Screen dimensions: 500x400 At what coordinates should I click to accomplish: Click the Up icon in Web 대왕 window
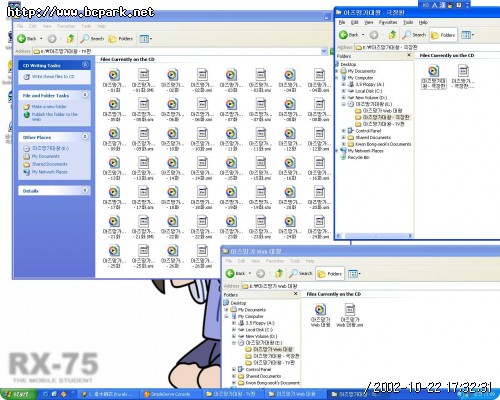tap(279, 273)
